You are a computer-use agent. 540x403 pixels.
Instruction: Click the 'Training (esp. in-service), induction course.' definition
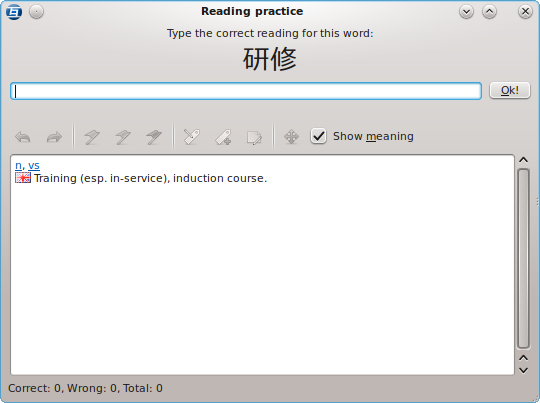(x=150, y=178)
